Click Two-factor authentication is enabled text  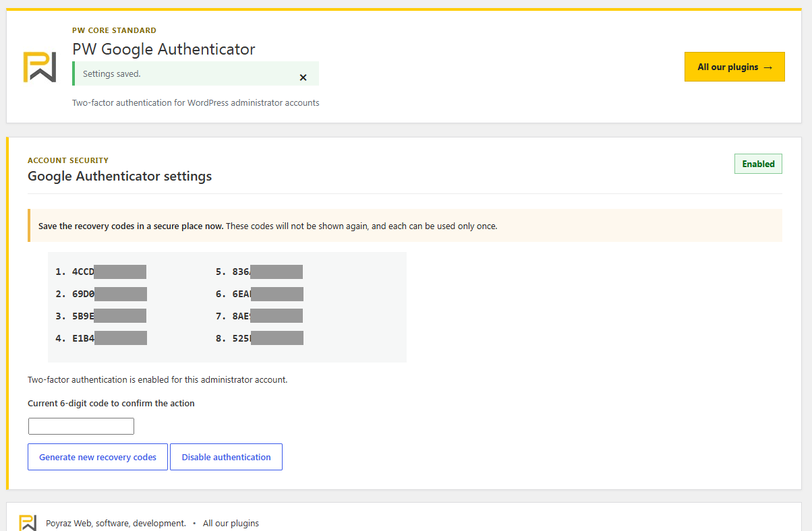(158, 380)
